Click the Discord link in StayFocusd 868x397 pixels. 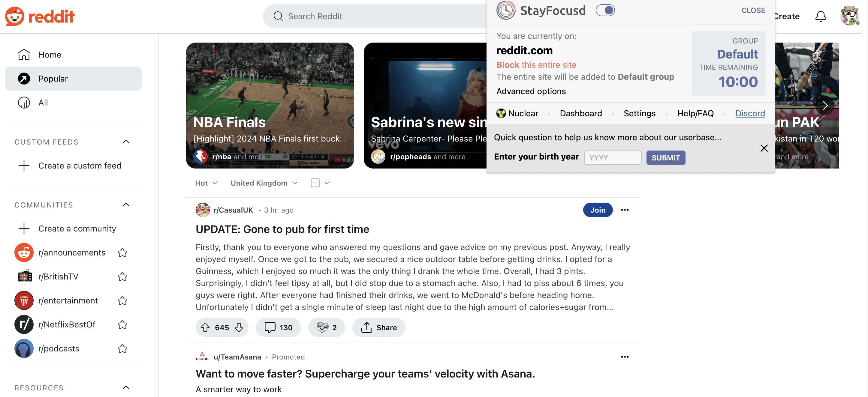pos(750,113)
